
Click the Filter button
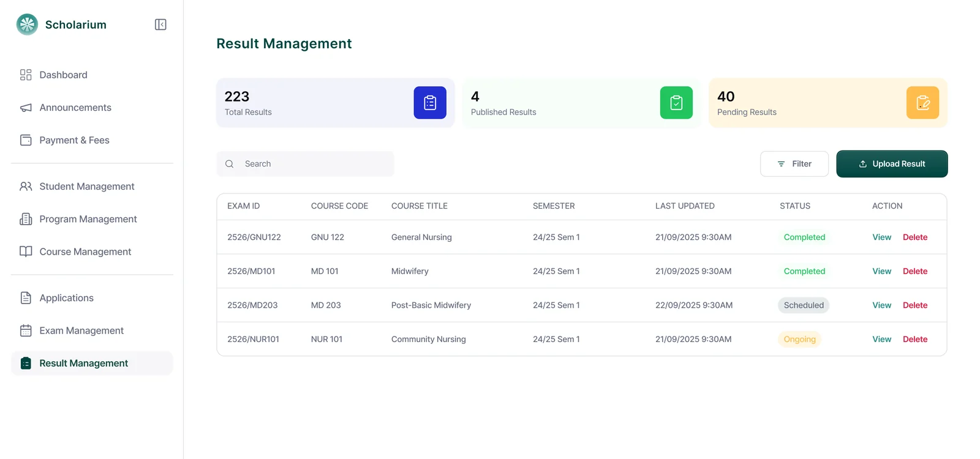click(x=794, y=164)
